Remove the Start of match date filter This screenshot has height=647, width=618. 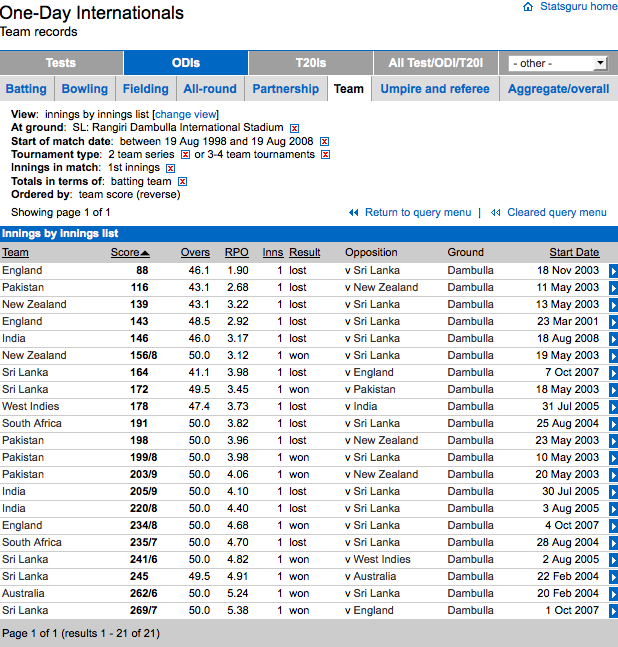point(324,142)
